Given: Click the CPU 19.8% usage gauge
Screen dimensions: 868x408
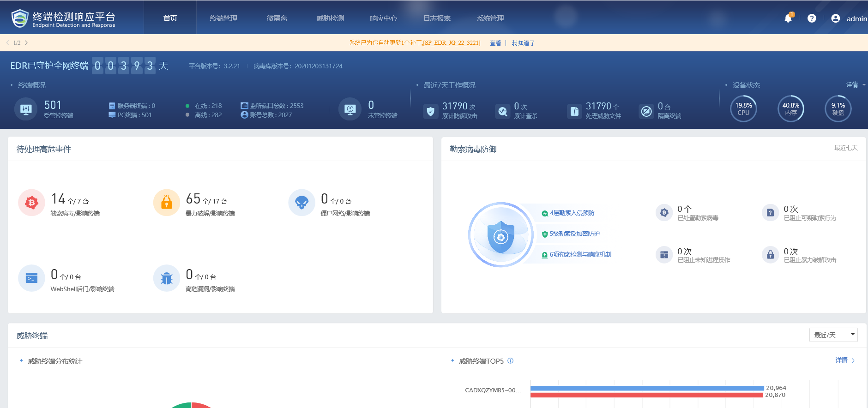Looking at the screenshot, I should [x=743, y=109].
